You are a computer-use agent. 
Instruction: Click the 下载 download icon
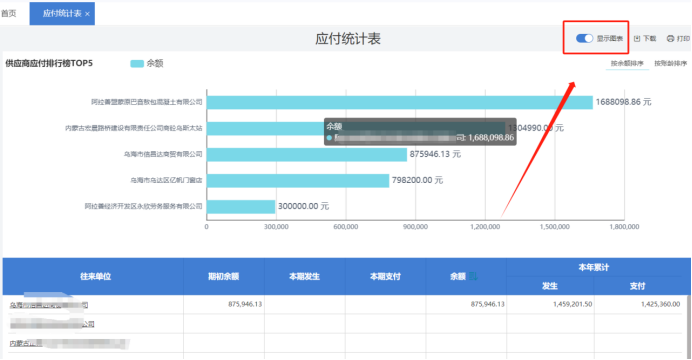(637, 39)
